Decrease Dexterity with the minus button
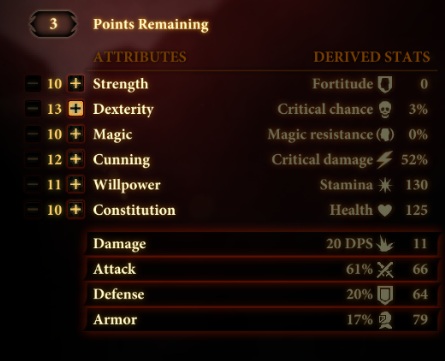Screen dimensions: 445x361 click(33, 109)
